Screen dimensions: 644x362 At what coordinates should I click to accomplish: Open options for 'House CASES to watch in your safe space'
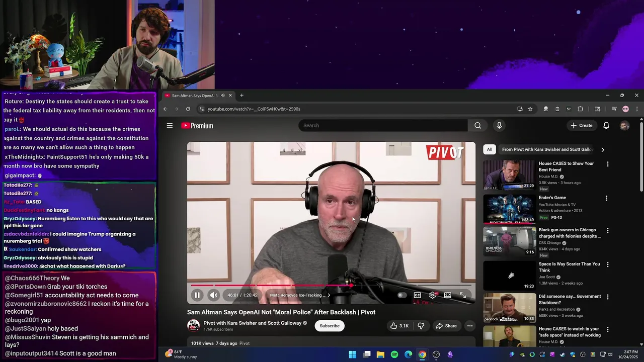pos(607,330)
